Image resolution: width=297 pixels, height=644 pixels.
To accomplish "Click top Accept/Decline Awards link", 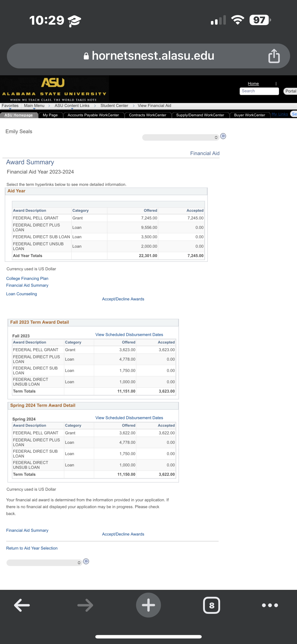I will coord(123,299).
